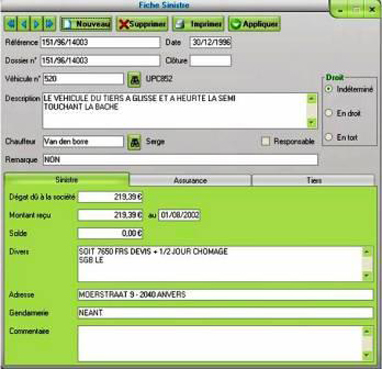This screenshot has width=382, height=369.
Task: Go to first record navigation arrow
Action: click(x=10, y=24)
